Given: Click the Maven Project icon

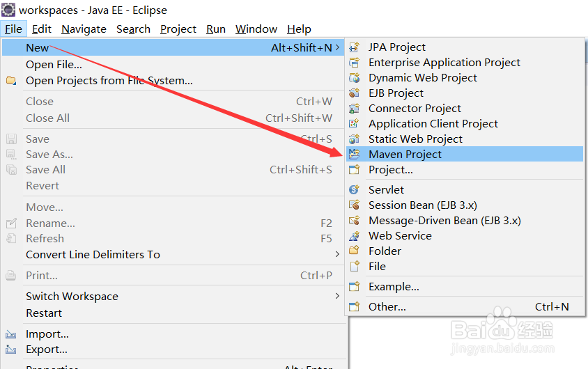Looking at the screenshot, I should tap(355, 154).
